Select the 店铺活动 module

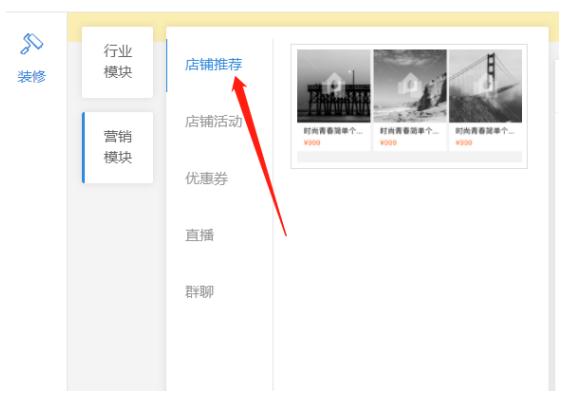213,121
